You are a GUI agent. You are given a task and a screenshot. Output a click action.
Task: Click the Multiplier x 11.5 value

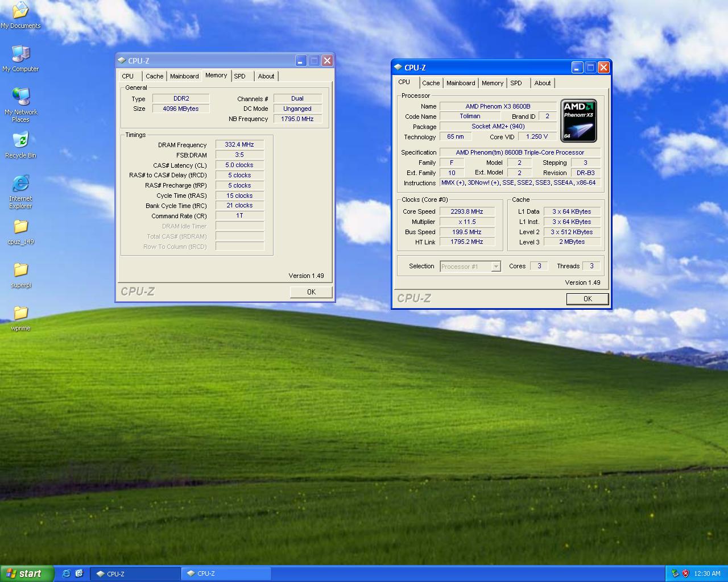467,222
